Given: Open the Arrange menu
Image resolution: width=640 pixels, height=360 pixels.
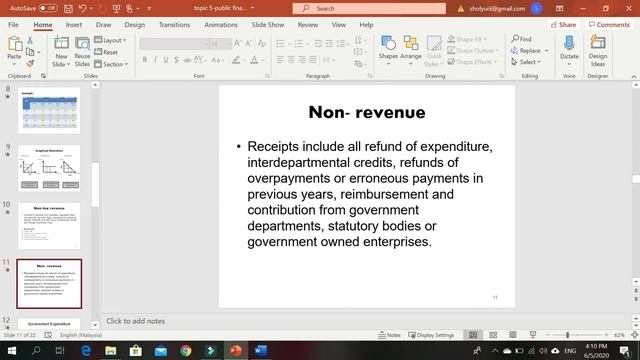Looking at the screenshot, I should pyautogui.click(x=411, y=51).
